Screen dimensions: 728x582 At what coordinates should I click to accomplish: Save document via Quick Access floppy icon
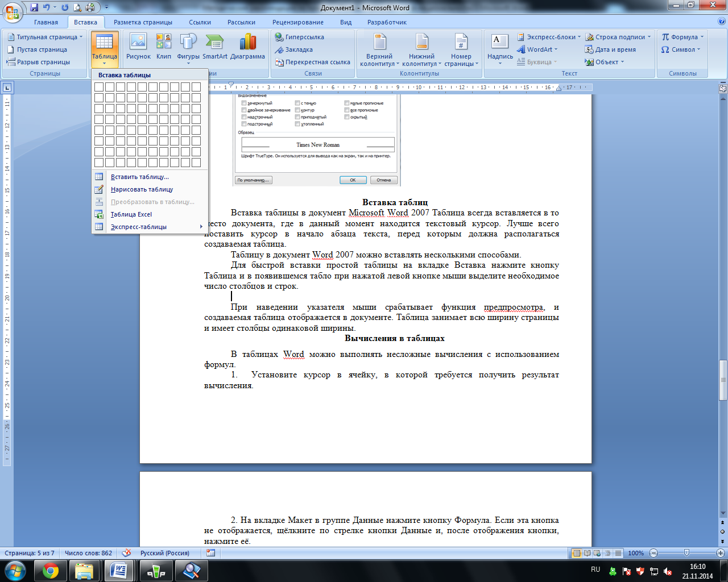click(34, 7)
